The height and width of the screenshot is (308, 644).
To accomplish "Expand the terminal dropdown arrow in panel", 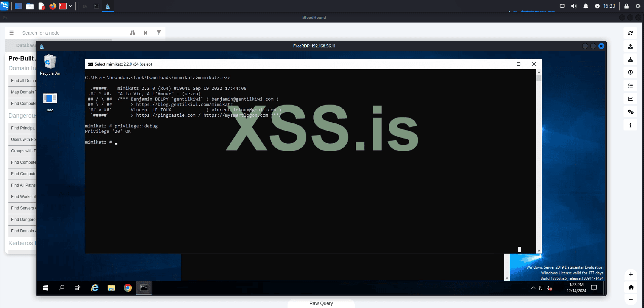I will [x=71, y=6].
